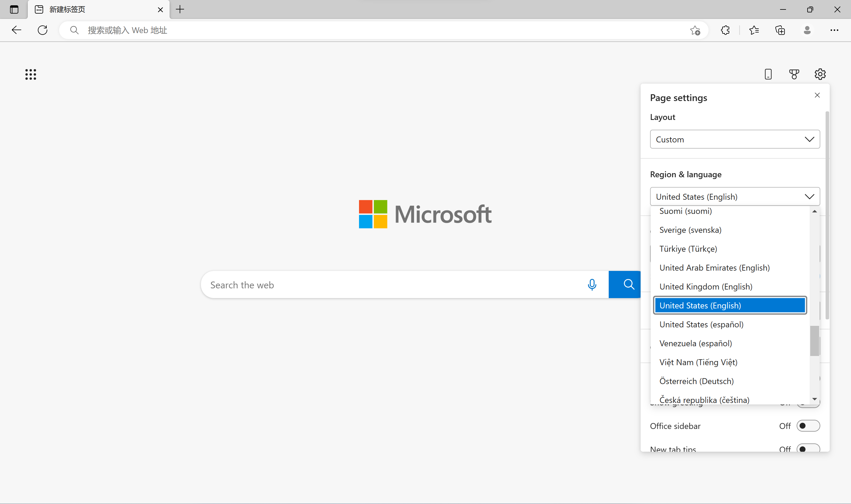This screenshot has width=851, height=504.
Task: Add this page to favorites star icon
Action: tap(695, 30)
